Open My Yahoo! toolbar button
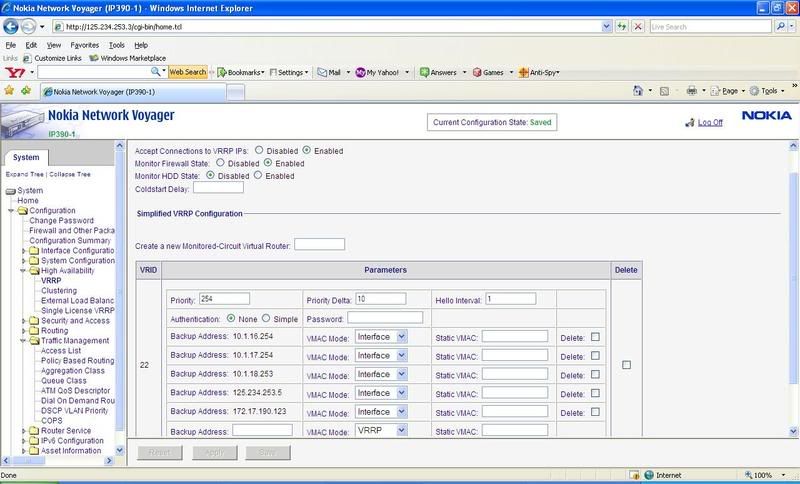Screen dimensions: 800x484 coord(377,72)
